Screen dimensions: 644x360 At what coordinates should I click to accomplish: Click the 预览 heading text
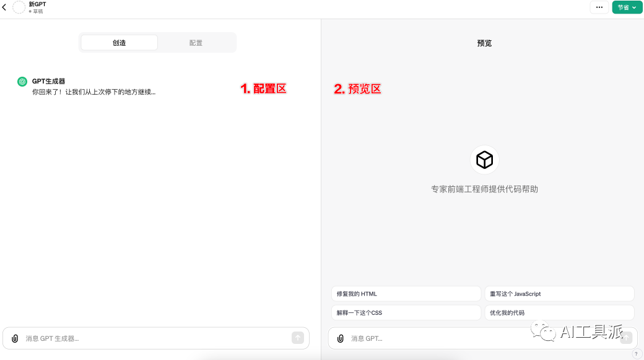coord(484,43)
